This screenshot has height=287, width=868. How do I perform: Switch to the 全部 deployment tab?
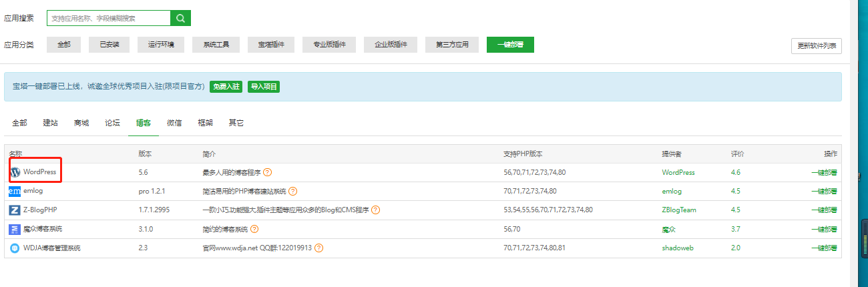point(20,123)
